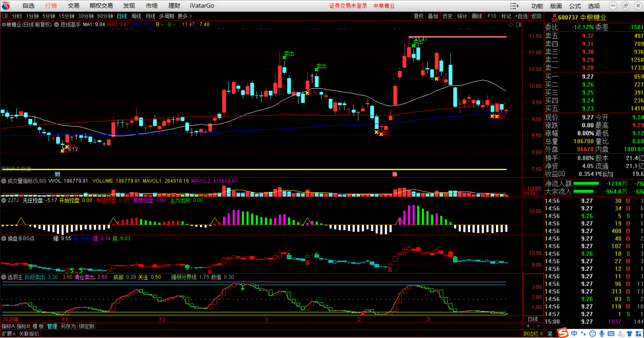
Task: Collapse the sidebar with 侧边栏 button
Action: point(533,334)
